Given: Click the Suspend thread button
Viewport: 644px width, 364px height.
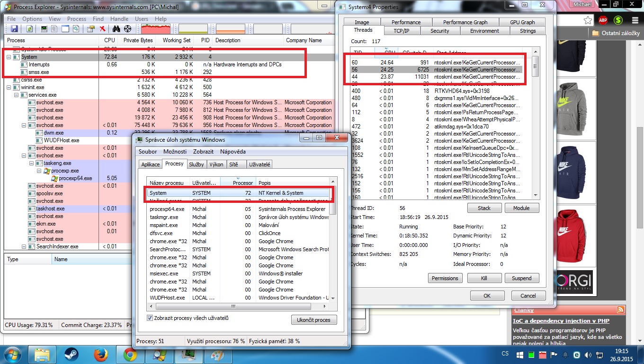Looking at the screenshot, I should point(521,278).
